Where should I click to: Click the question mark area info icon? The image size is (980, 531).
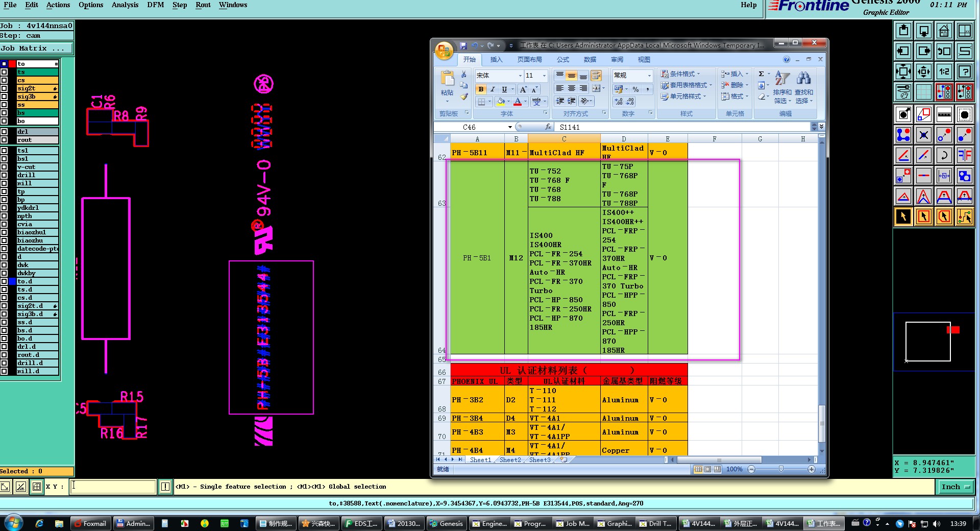click(x=964, y=71)
